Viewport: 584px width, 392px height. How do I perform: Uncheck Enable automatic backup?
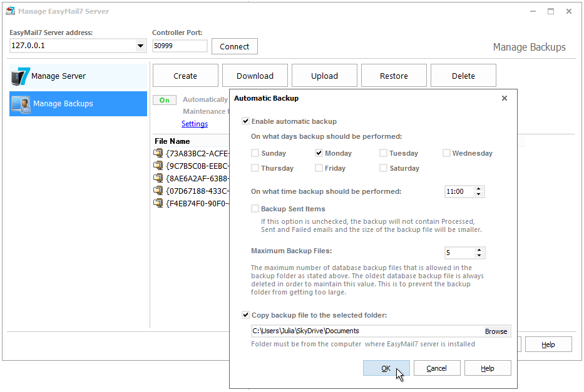click(x=245, y=121)
